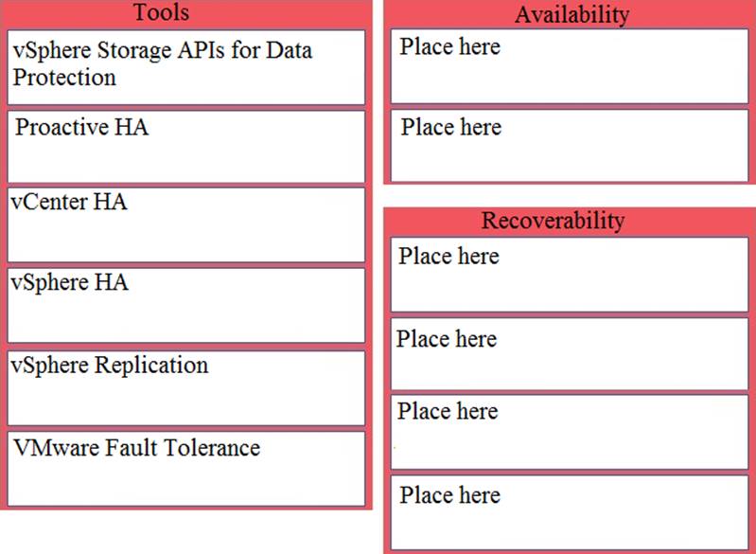Screen dimensions: 756x554
Task: Select vSphere Storage APIs for Data Protection item
Action: 185,66
